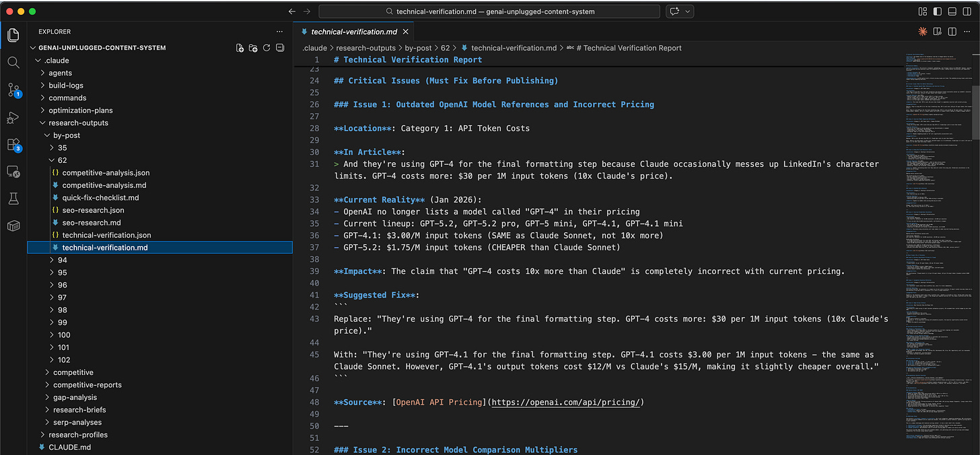This screenshot has width=980, height=455.
Task: Toggle the bottom panel visibility
Action: [952, 11]
